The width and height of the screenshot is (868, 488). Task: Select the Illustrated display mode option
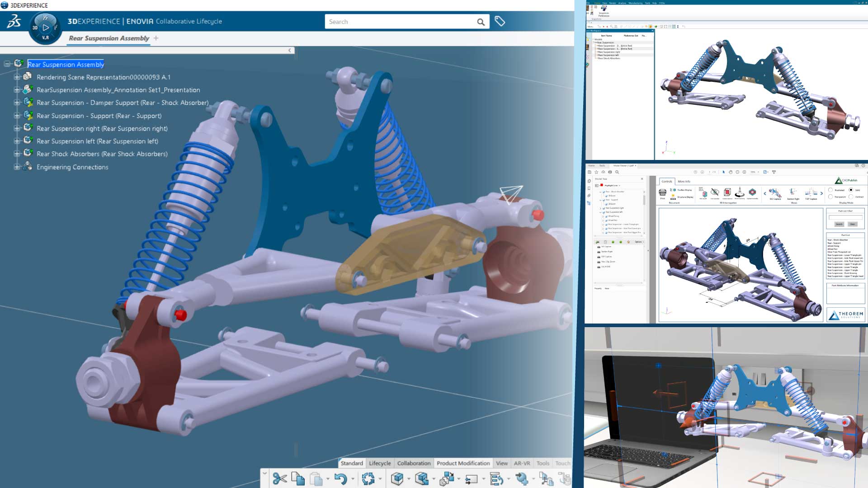(x=831, y=190)
